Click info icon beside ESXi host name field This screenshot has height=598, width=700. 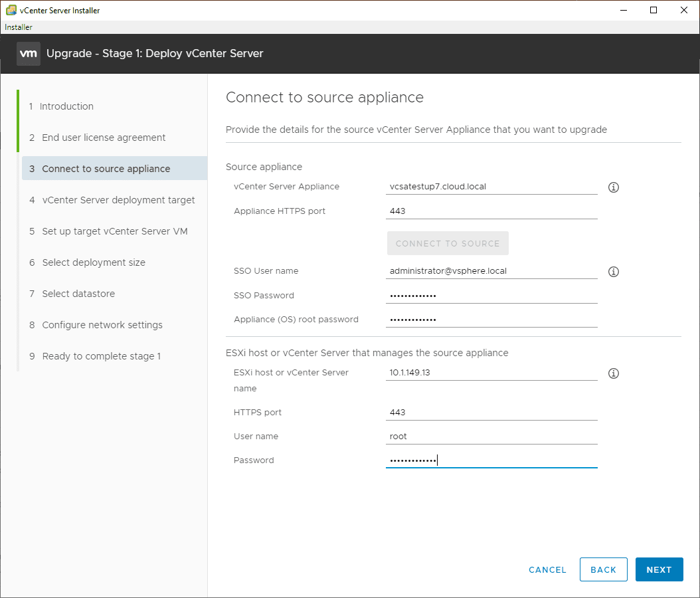tap(614, 373)
